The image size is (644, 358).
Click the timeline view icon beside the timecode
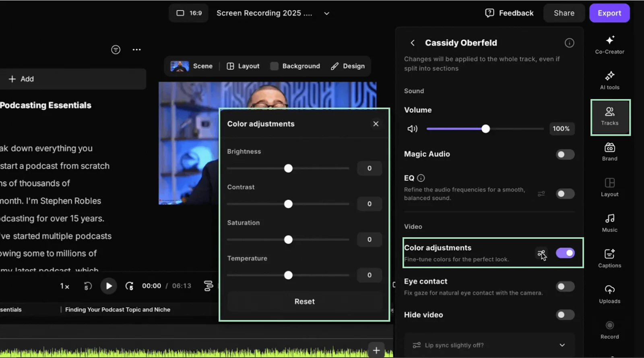click(x=208, y=286)
